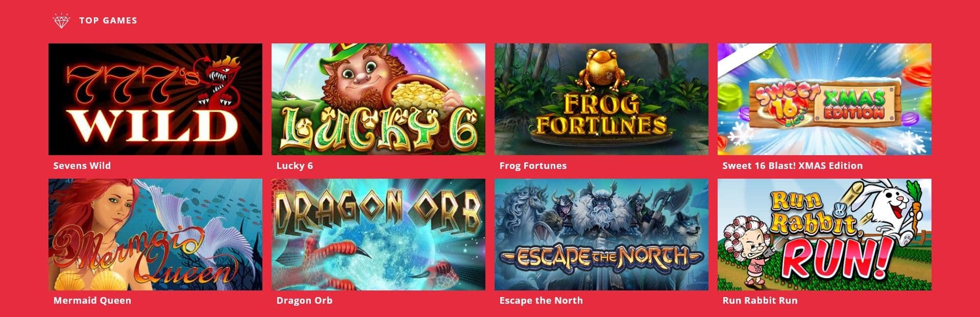Click the Dragon Orb title text
The height and width of the screenshot is (317, 980).
coord(304,300)
